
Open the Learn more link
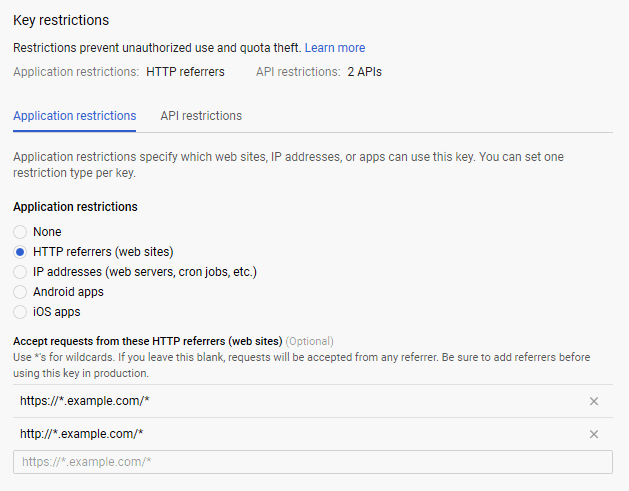(335, 48)
